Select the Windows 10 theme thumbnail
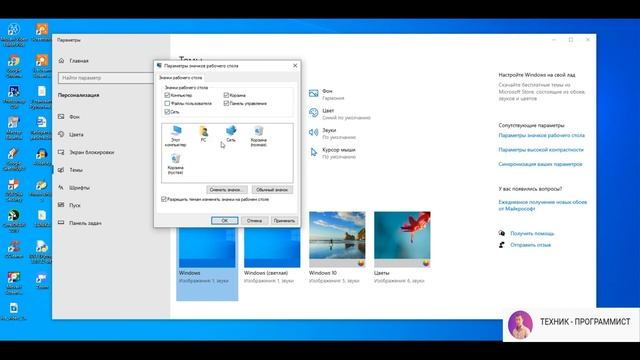640x360 pixels. (x=337, y=240)
